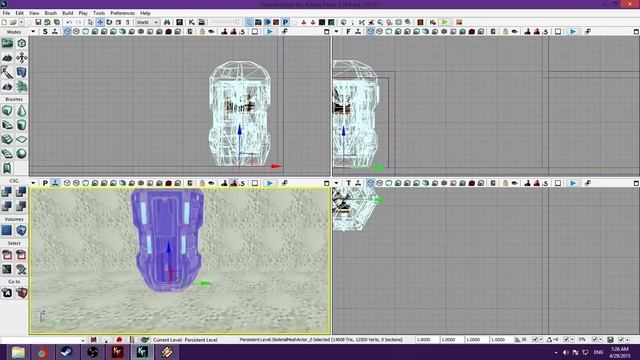Click the CSG Subtract icon
The width and height of the screenshot is (640, 360).
click(x=21, y=192)
